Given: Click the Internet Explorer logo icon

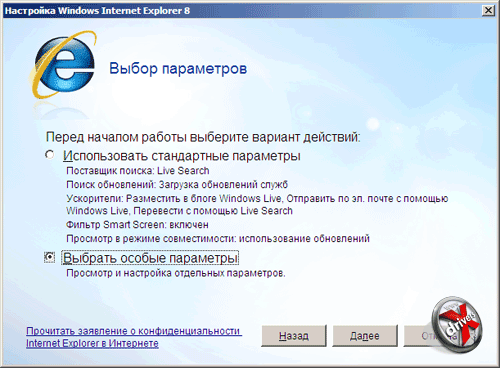Looking at the screenshot, I should (63, 65).
